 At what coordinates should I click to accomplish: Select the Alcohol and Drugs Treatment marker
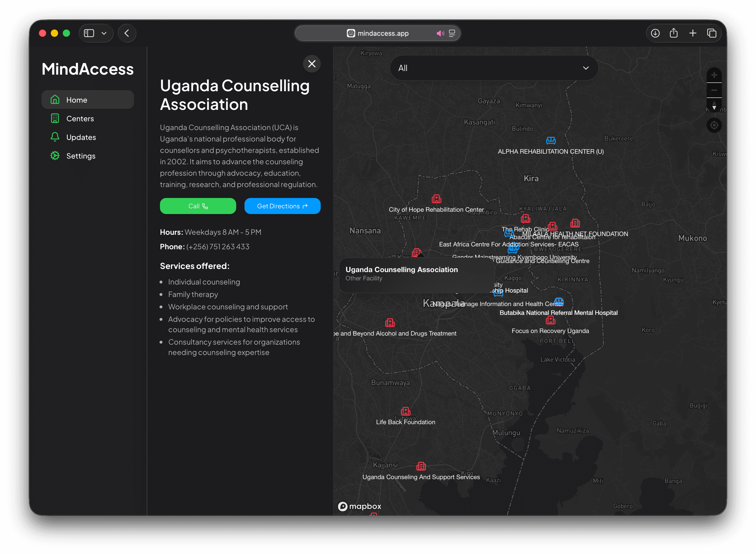click(390, 323)
